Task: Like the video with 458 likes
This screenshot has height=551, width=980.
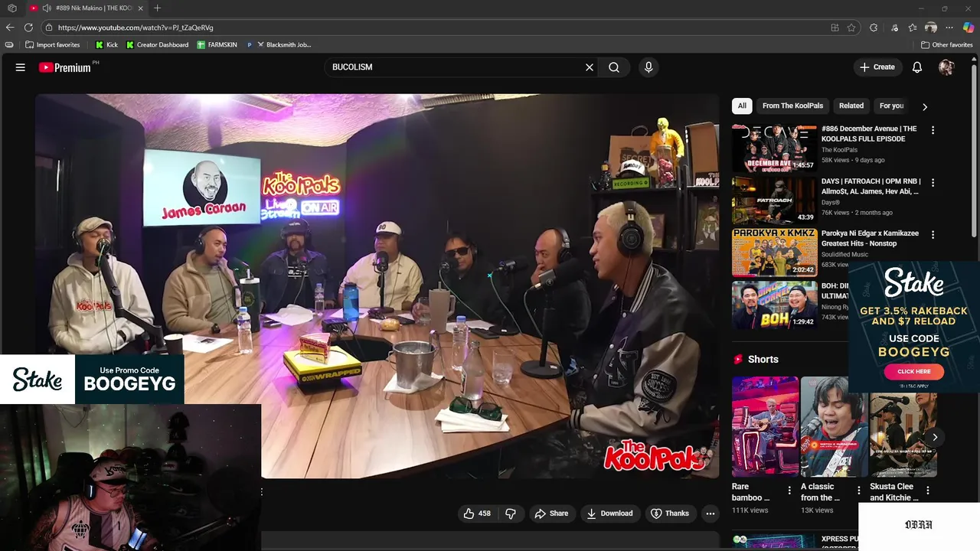Action: (x=476, y=514)
